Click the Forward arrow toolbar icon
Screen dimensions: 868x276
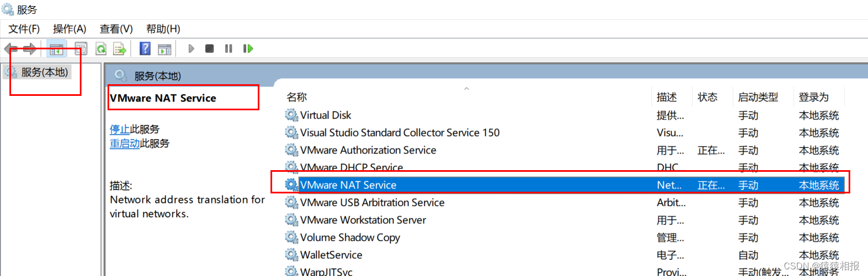tap(29, 49)
